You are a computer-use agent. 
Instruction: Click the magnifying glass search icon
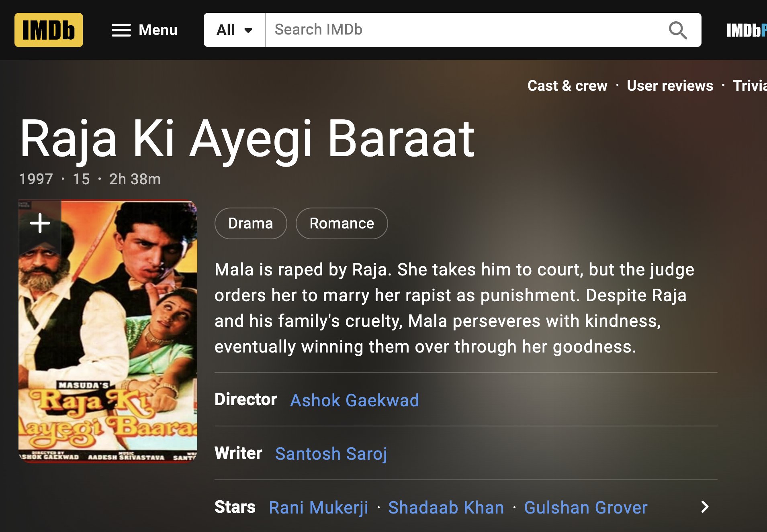[677, 30]
